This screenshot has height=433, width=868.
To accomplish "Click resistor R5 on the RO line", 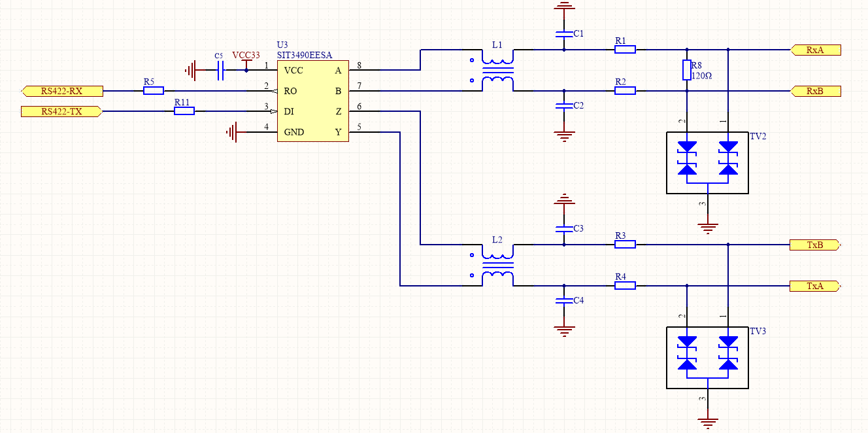I will click(154, 91).
